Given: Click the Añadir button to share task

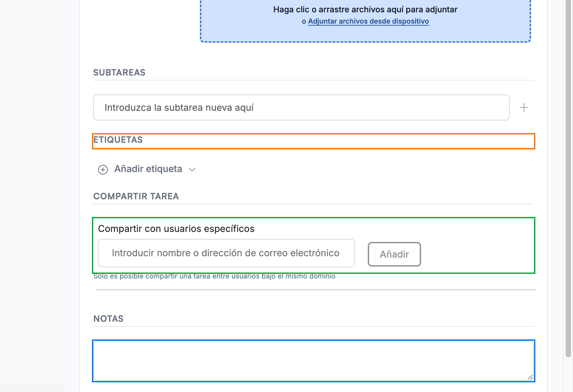Looking at the screenshot, I should 394,254.
